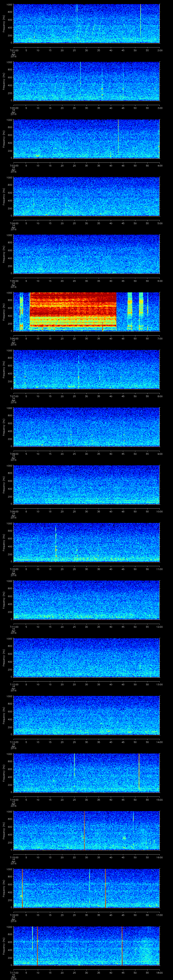Click the 14:00 end time label

159,742
